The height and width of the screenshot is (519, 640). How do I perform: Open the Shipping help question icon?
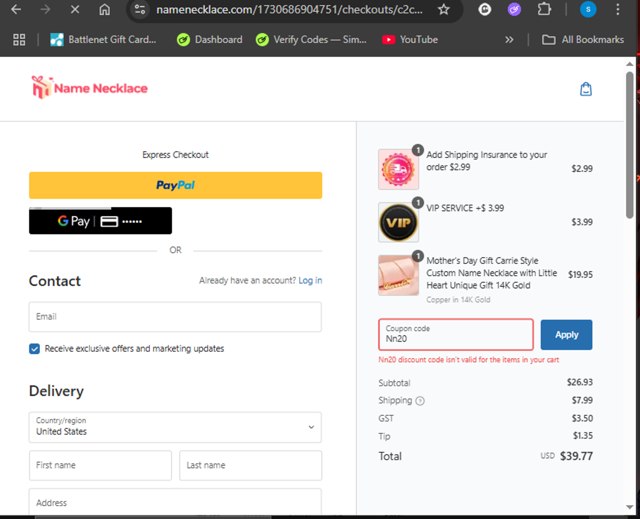tap(420, 401)
